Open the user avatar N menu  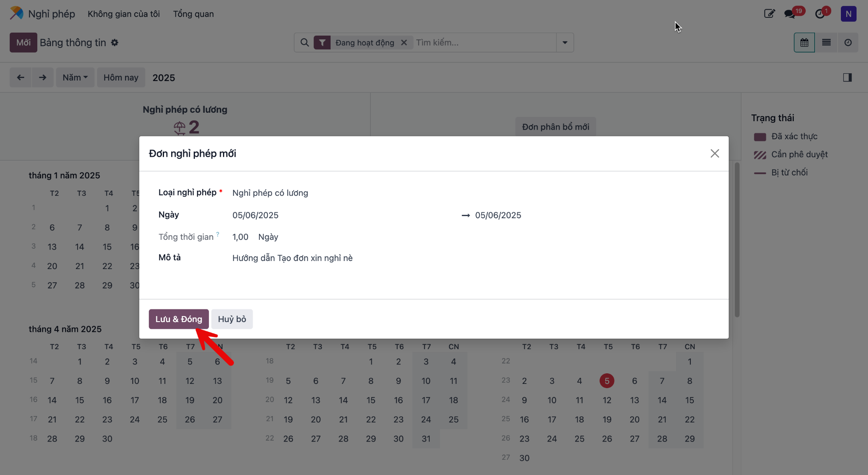pos(849,14)
